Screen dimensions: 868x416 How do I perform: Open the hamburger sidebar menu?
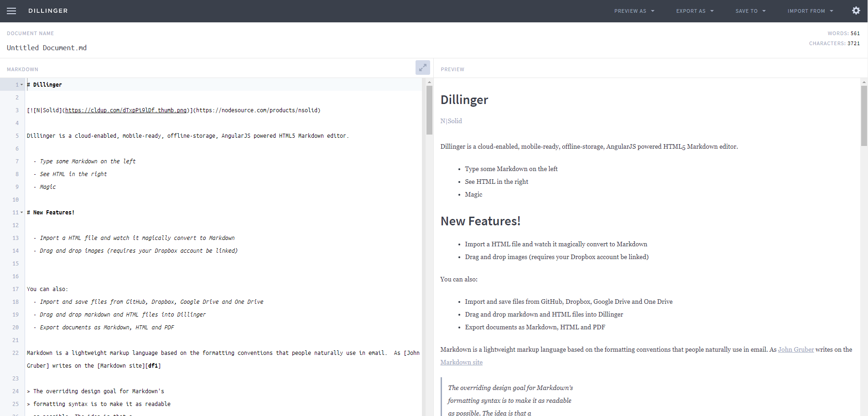11,11
